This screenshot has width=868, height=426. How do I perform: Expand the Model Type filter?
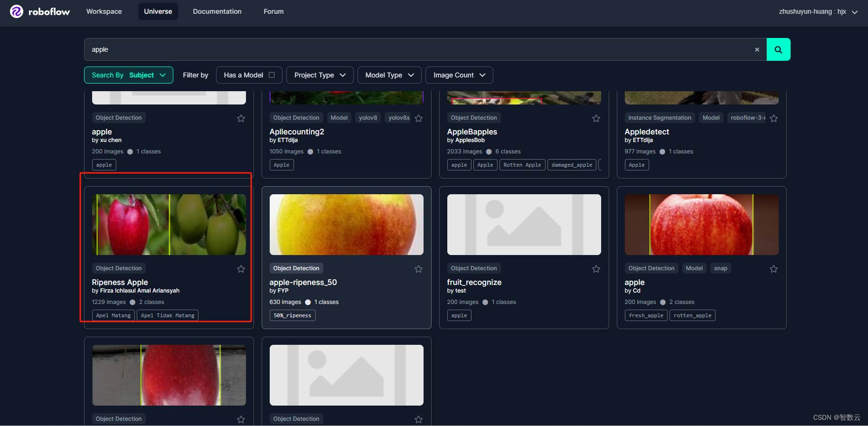coord(389,75)
